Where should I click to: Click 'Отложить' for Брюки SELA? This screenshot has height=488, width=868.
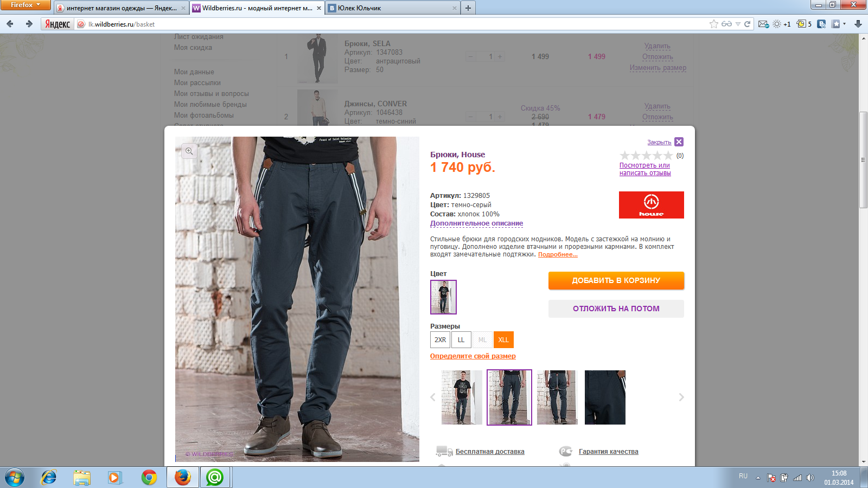coord(658,57)
